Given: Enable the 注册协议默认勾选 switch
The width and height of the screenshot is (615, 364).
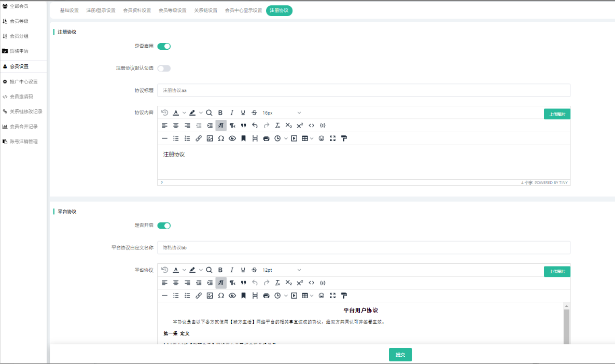Looking at the screenshot, I should [164, 68].
